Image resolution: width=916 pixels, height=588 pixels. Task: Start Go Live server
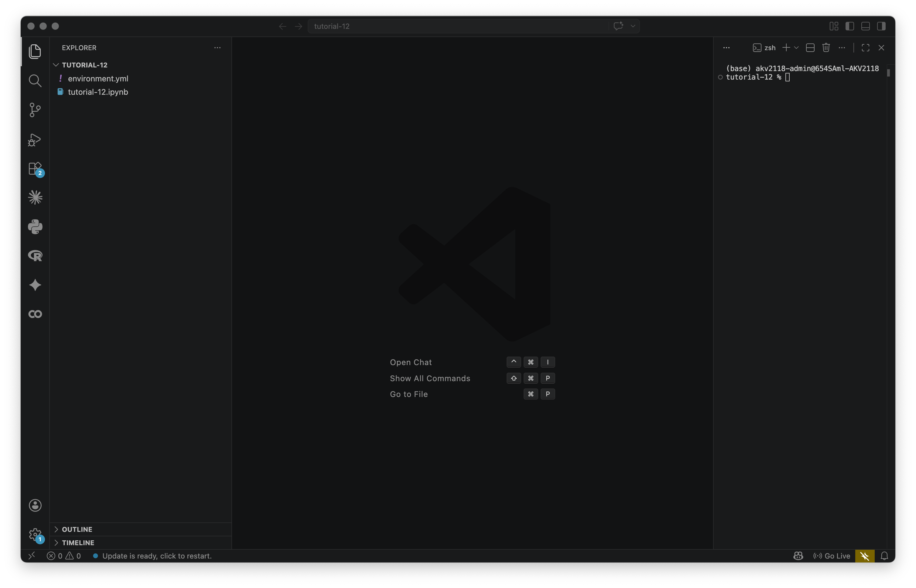tap(832, 556)
